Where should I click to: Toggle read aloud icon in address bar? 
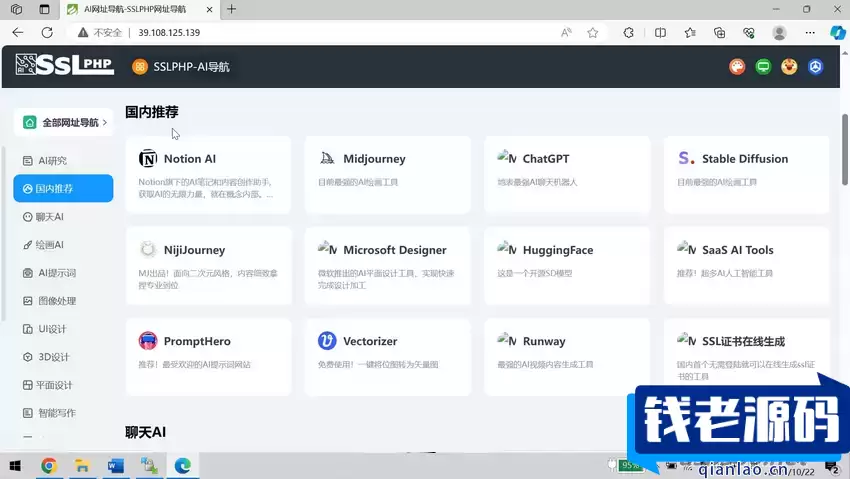(566, 33)
